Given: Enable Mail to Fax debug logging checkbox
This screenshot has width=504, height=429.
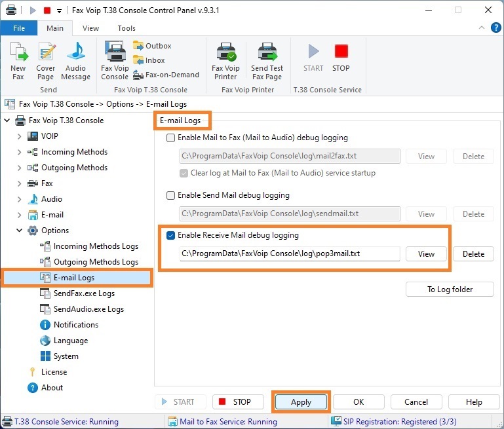Looking at the screenshot, I should coord(170,138).
